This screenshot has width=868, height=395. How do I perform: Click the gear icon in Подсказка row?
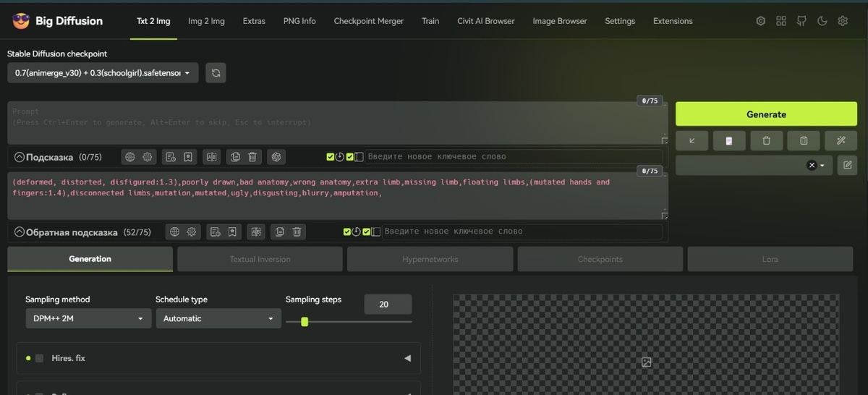coord(147,156)
